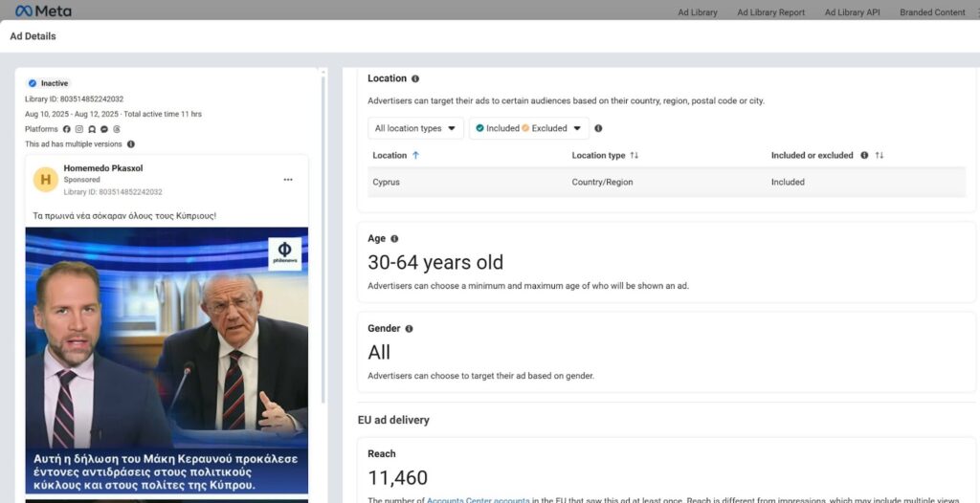Sort by Included or excluded column
The image size is (980, 503).
pyautogui.click(x=880, y=155)
